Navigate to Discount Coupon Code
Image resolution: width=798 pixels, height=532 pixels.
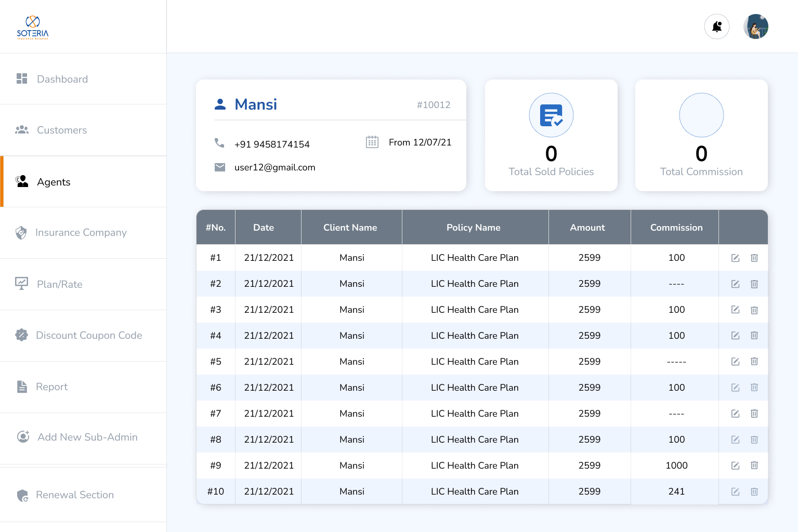[x=88, y=336]
